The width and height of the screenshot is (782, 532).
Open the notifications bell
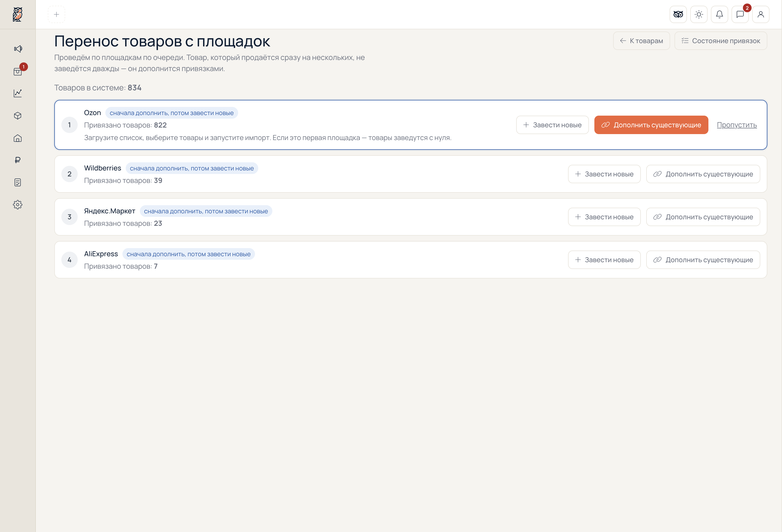pos(720,14)
